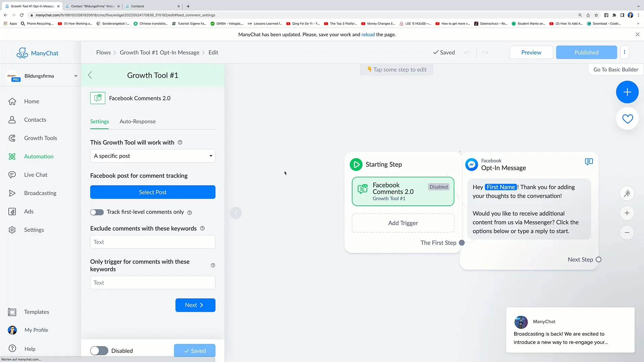Select the Facebook Comments 2.0 trigger card
The width and height of the screenshot is (644, 362).
pyautogui.click(x=403, y=192)
